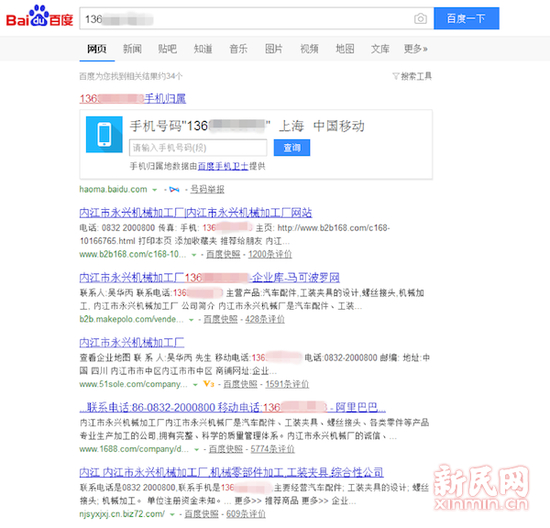Image resolution: width=550 pixels, height=528 pixels.
Task: Focus the main search input field
Action: point(257,19)
